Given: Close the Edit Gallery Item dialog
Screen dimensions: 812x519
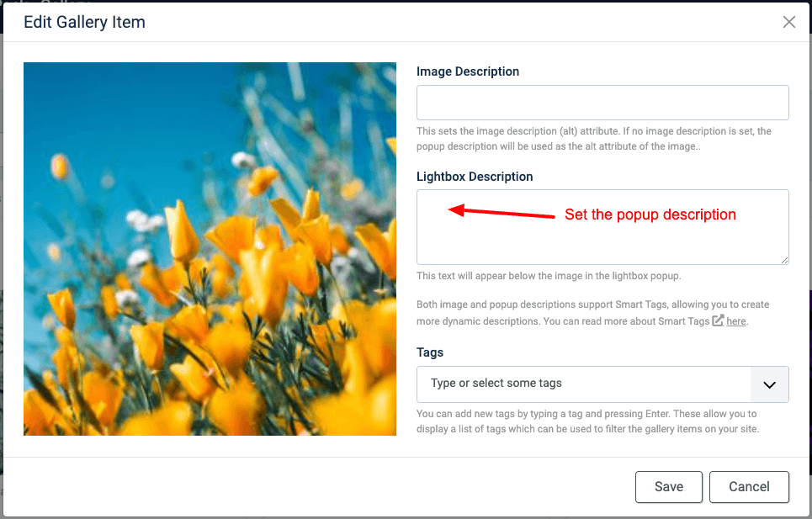Looking at the screenshot, I should point(788,22).
